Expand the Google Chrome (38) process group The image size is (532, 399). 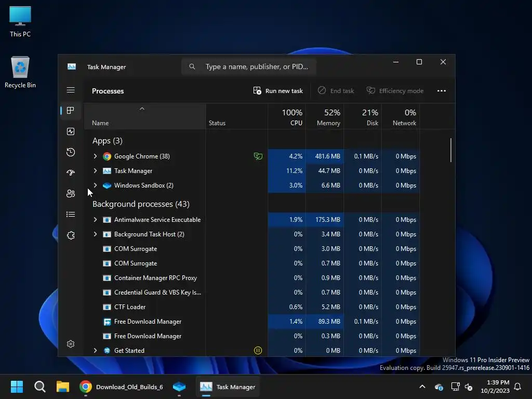click(96, 156)
